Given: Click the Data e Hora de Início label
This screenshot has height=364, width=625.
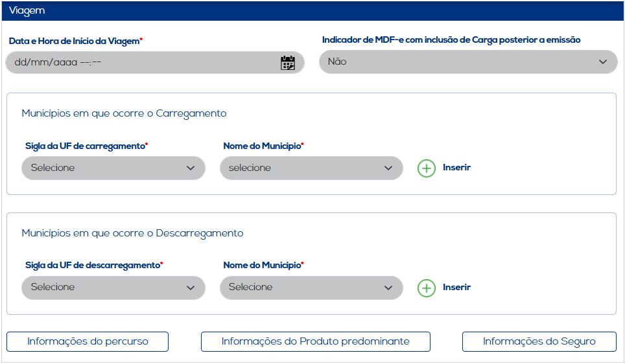Looking at the screenshot, I should (x=75, y=41).
